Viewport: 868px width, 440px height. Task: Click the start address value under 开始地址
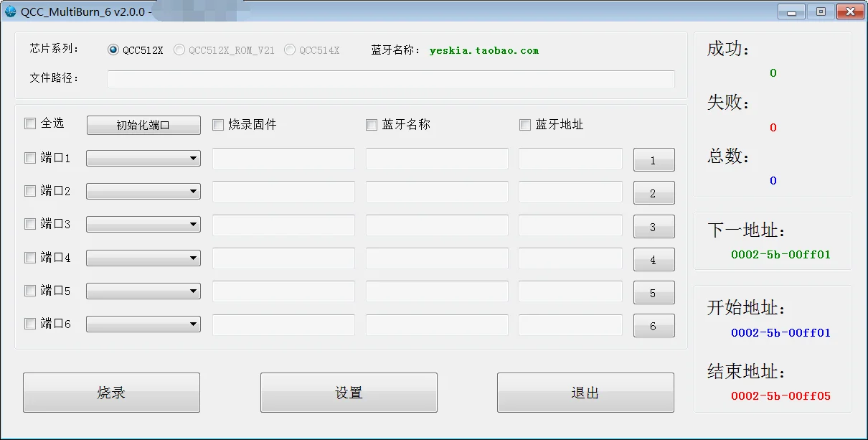(780, 333)
